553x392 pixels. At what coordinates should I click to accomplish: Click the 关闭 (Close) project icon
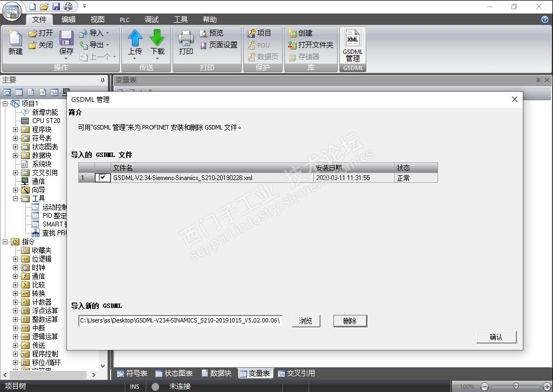pos(32,45)
